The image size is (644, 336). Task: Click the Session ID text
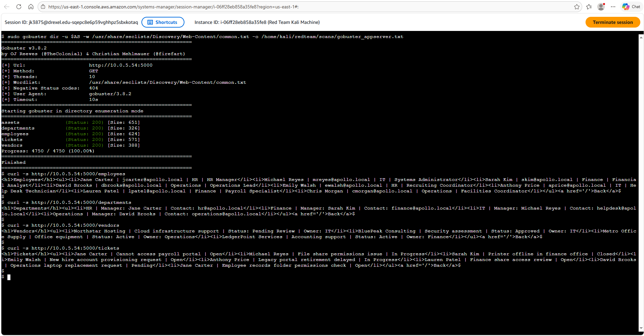click(71, 22)
